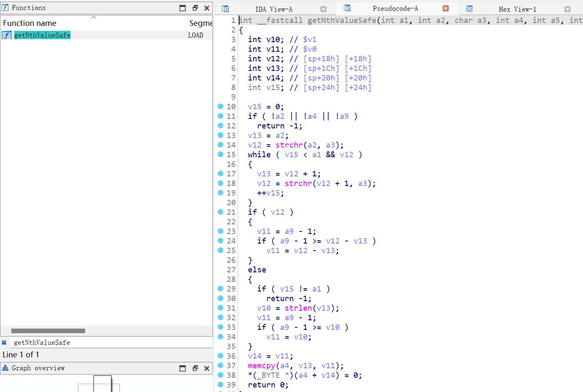Click '++v15;' on line 19
583x392 pixels.
(270, 193)
